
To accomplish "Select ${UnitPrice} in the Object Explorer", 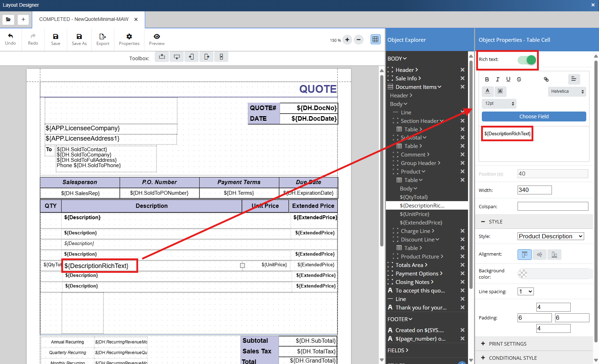I will click(414, 214).
